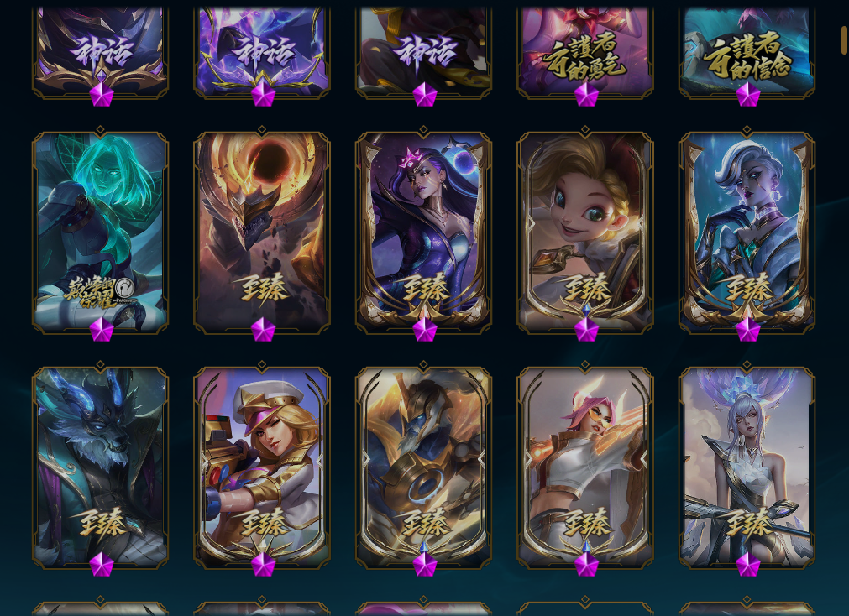Open the 守護者的信念 card in top row
This screenshot has height=616, width=849.
(x=747, y=53)
